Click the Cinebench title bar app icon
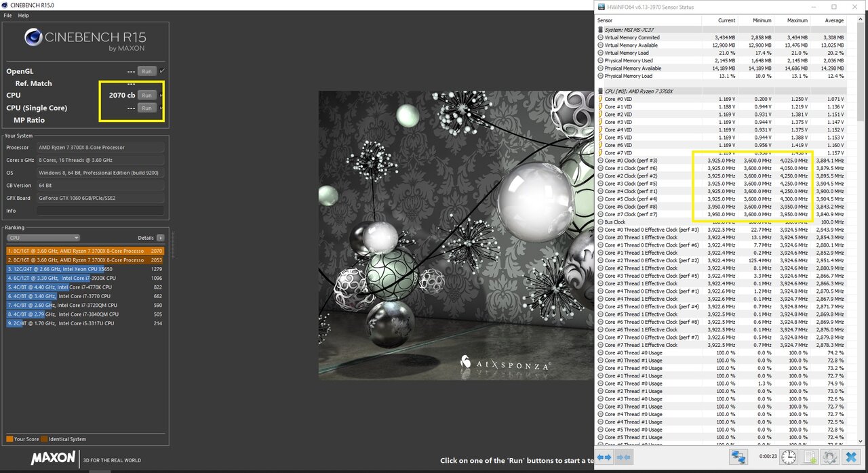868x473 pixels. click(x=5, y=5)
